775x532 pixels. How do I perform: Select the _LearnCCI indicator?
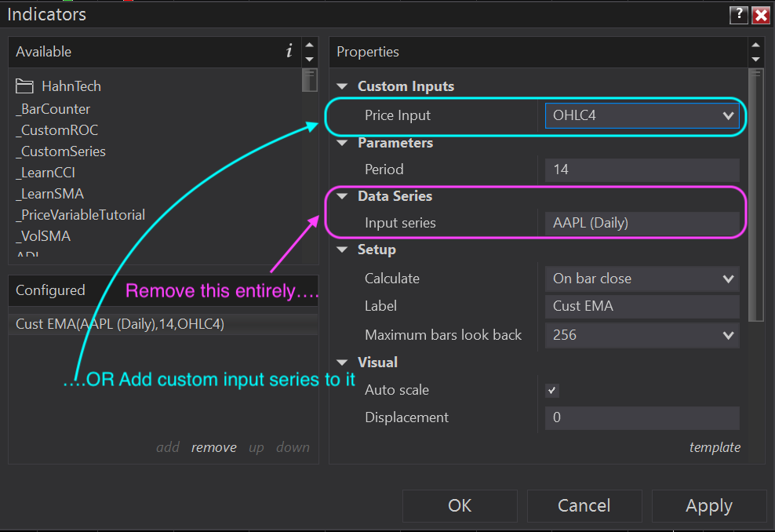click(x=45, y=173)
